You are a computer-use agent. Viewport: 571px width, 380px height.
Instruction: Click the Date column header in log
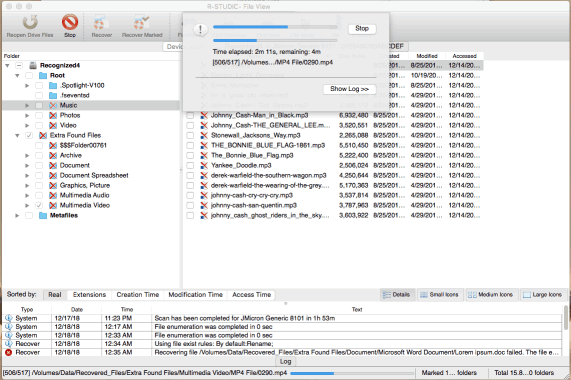(x=77, y=309)
